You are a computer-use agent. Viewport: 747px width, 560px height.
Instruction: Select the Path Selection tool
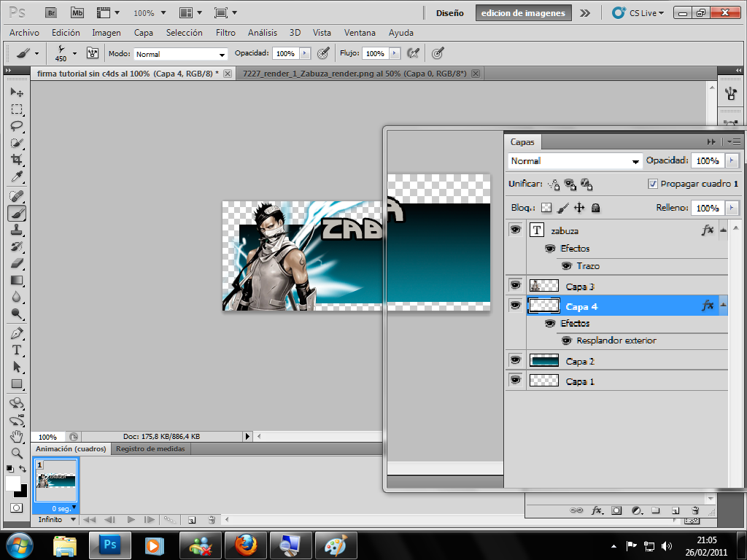(17, 367)
